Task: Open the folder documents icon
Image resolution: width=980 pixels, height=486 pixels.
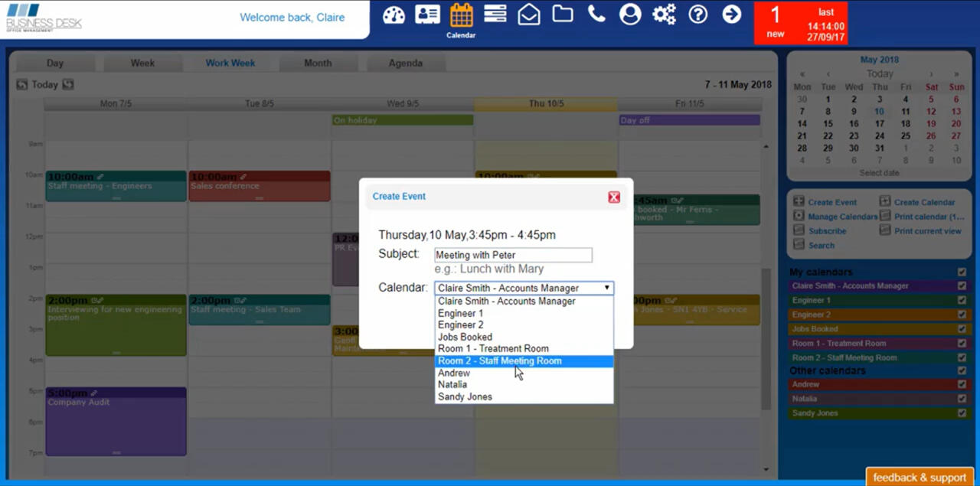Action: pos(563,15)
